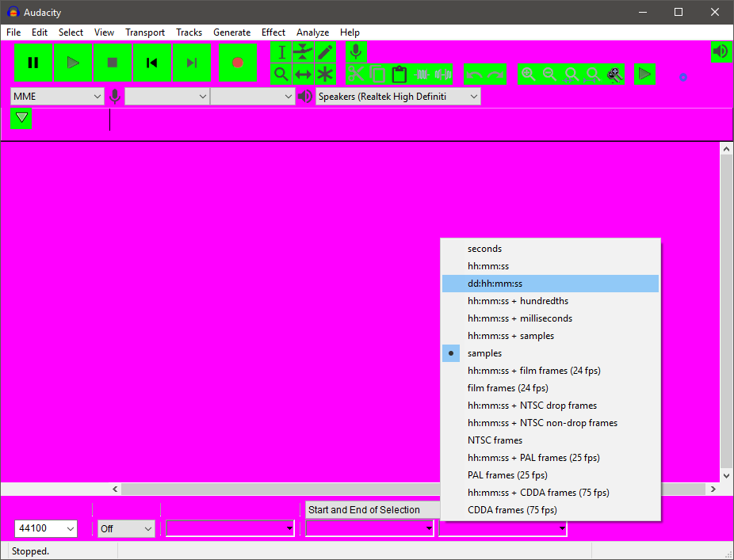The image size is (734, 560).
Task: Click the Paste clipboard icon
Action: coord(399,74)
